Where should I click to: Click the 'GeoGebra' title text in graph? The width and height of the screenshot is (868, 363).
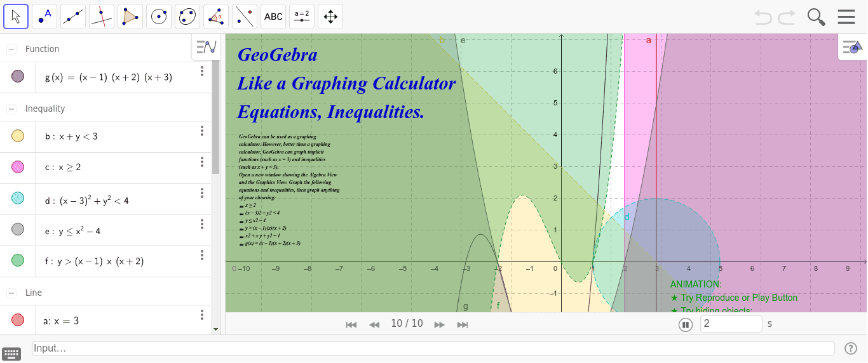coord(277,55)
